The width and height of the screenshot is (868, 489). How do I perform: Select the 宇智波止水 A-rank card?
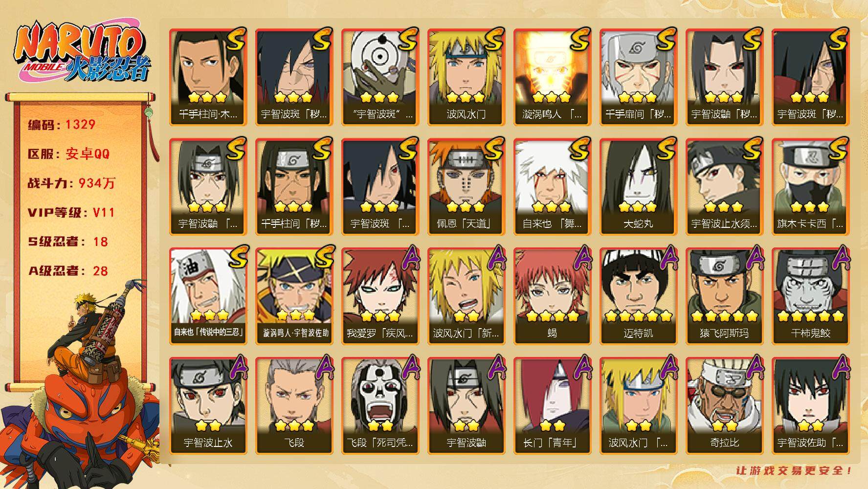coord(207,406)
